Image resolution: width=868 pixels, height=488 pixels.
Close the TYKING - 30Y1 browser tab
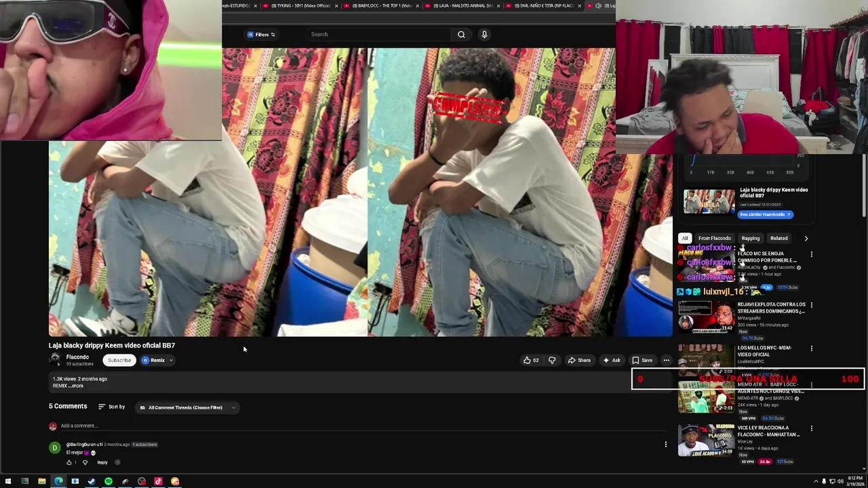[x=336, y=5]
